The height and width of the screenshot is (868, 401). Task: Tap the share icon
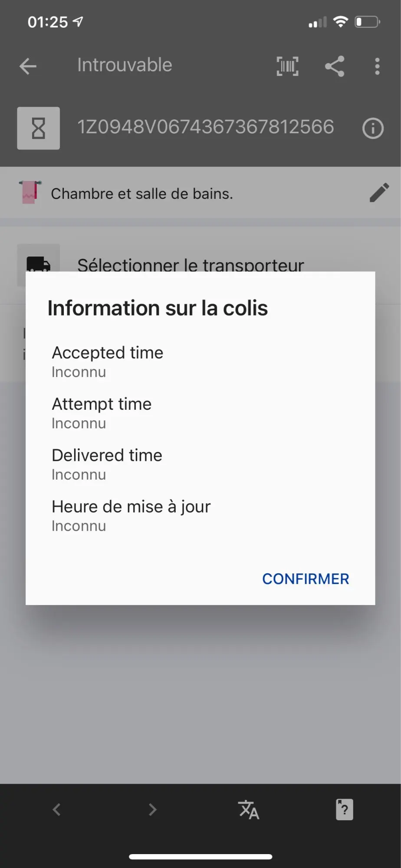point(335,66)
